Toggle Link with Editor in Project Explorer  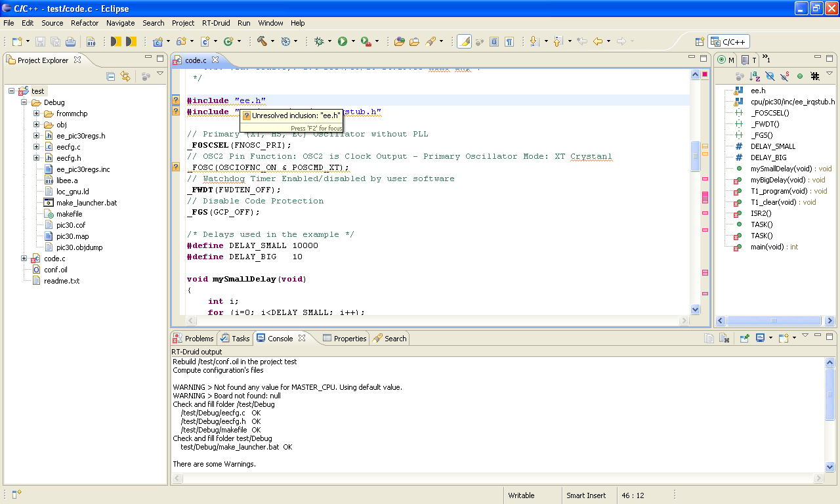click(125, 77)
